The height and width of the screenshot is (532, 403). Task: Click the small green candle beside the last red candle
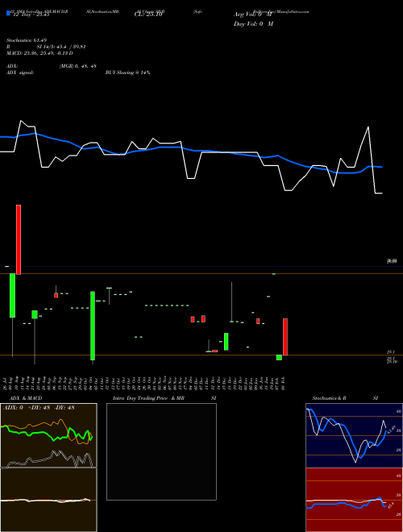[x=279, y=358]
